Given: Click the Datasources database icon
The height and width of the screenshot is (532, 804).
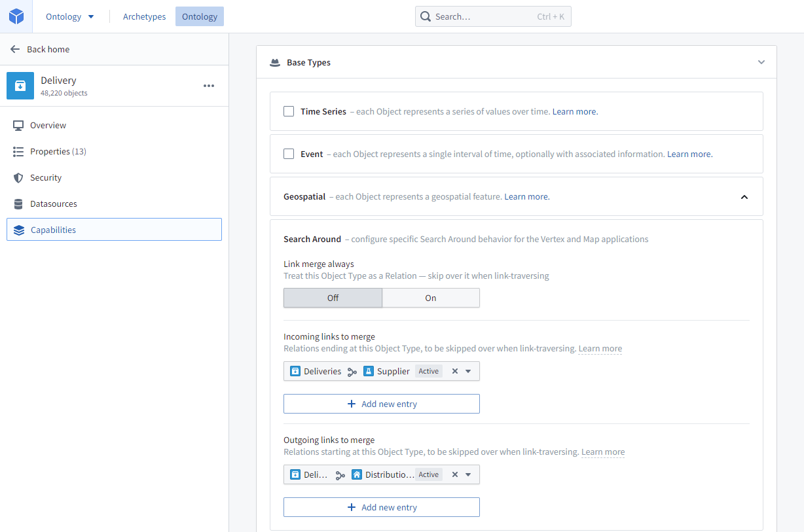Looking at the screenshot, I should [18, 204].
